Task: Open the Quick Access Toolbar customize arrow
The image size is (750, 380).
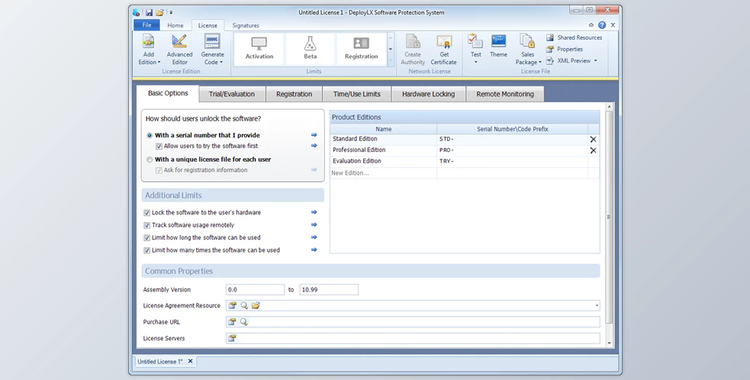Action: point(171,12)
